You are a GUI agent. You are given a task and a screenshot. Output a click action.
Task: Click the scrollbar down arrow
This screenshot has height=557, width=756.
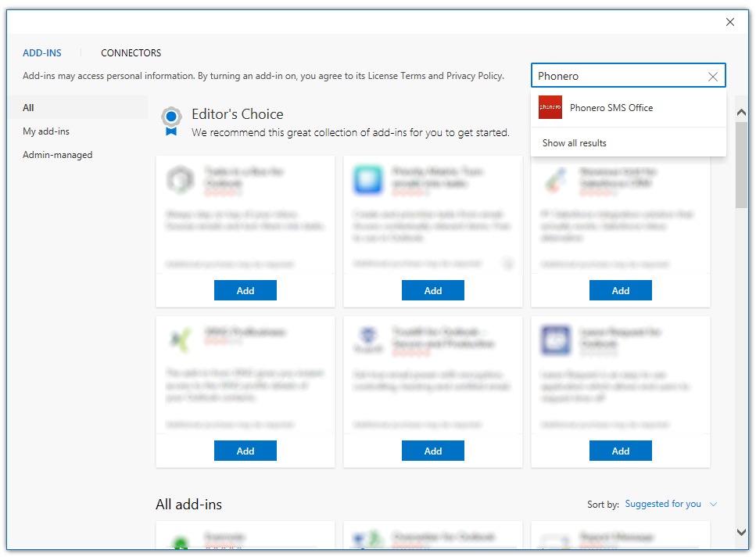coord(741,533)
